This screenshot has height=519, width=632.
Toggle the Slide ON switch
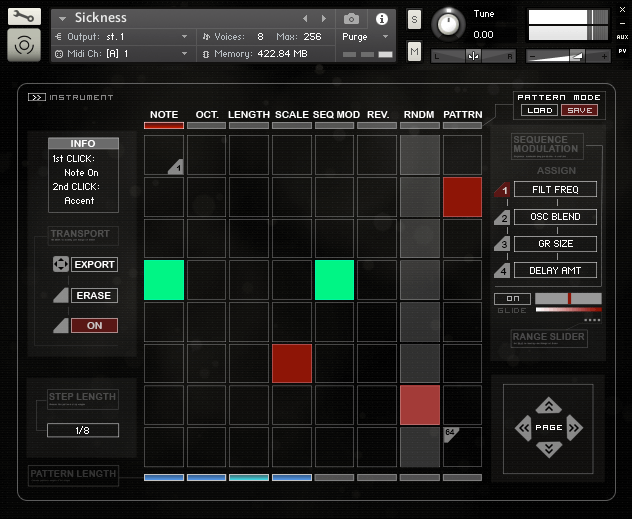512,298
